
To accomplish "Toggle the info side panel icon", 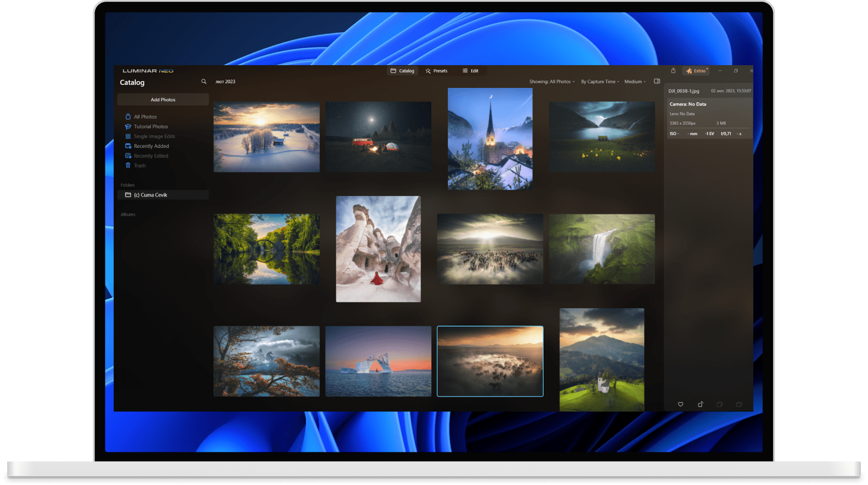I will click(x=657, y=81).
